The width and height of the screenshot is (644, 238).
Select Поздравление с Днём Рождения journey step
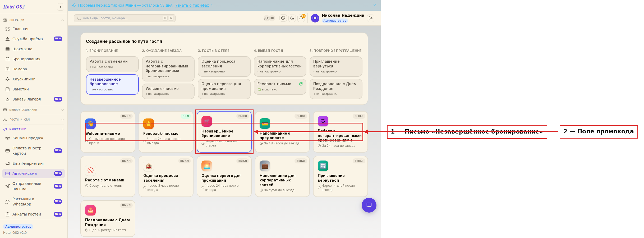click(336, 89)
